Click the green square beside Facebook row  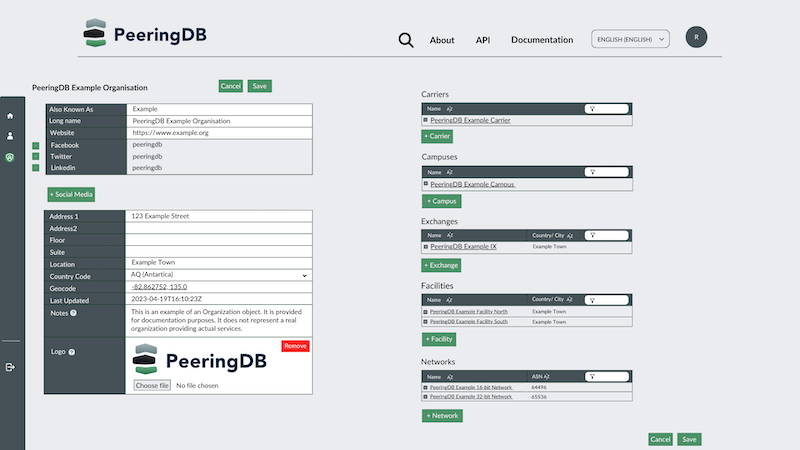(36, 146)
